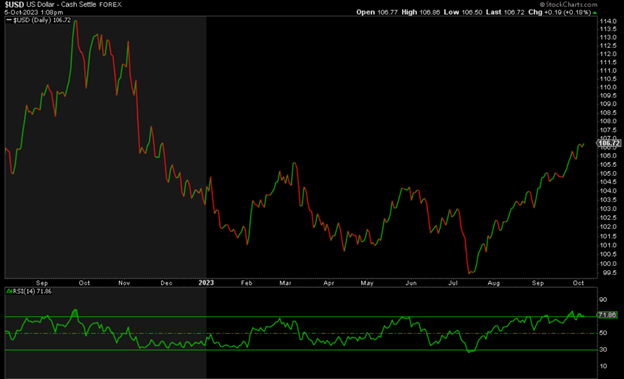Click the Open 106.77 value
Image resolution: width=624 pixels, height=379 pixels.
pos(377,12)
